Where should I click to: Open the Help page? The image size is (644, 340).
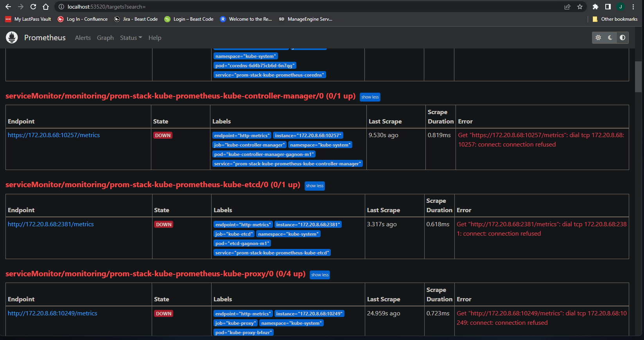(x=155, y=38)
